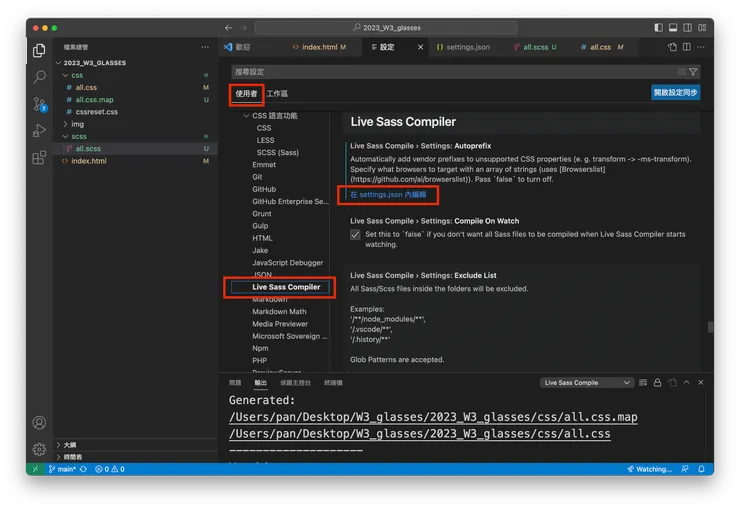Open the Explorer view in activity bar
This screenshot has width=740, height=510.
tap(39, 50)
